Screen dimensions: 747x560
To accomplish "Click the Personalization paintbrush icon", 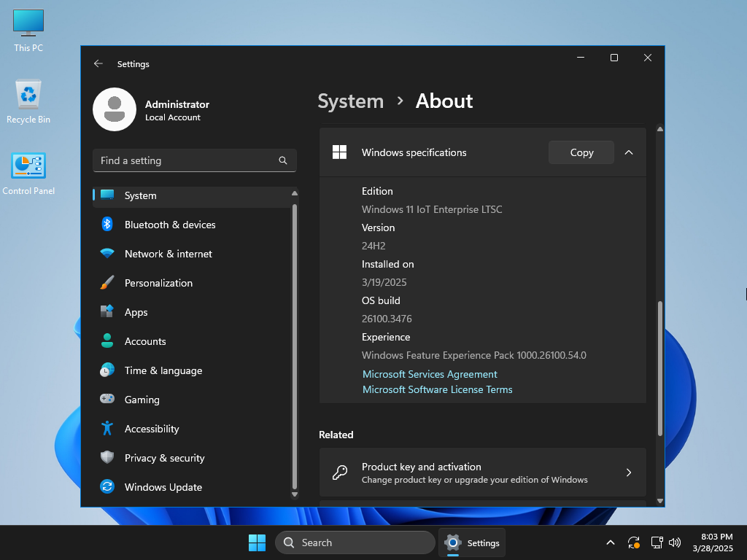I will click(107, 282).
